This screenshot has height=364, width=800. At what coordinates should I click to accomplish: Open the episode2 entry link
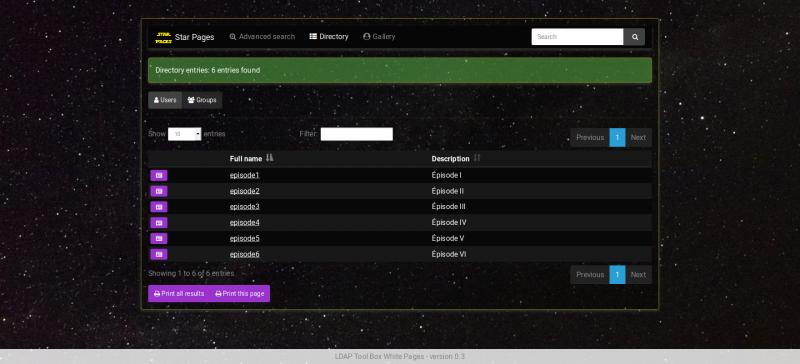pos(244,191)
